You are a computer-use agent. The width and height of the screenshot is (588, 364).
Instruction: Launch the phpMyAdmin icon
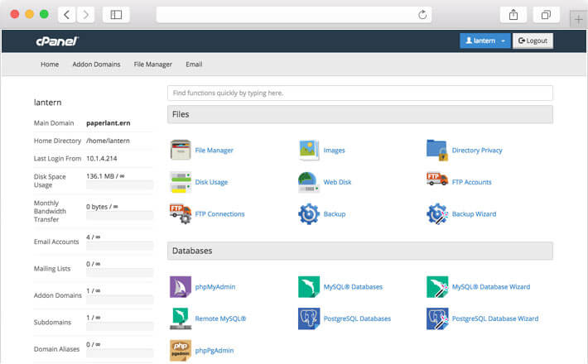click(181, 287)
